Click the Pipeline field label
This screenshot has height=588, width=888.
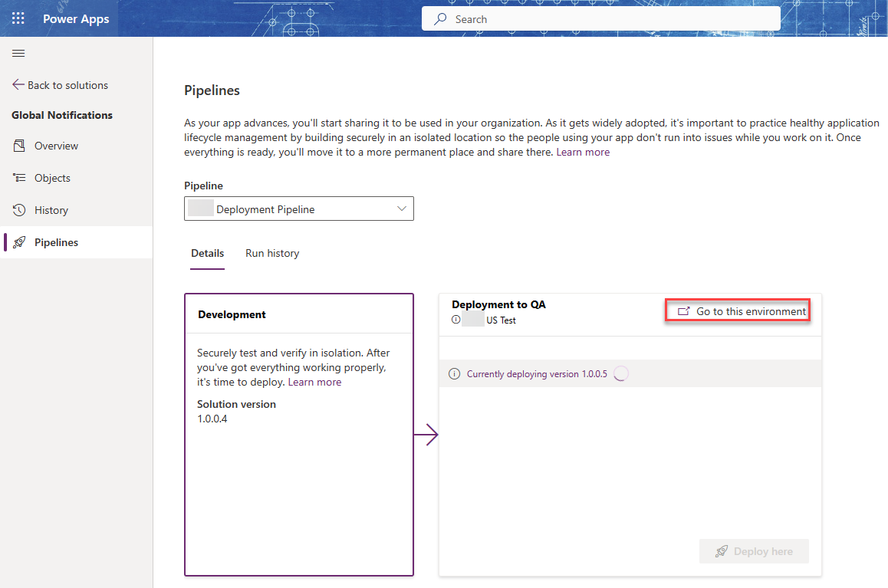[x=203, y=186]
